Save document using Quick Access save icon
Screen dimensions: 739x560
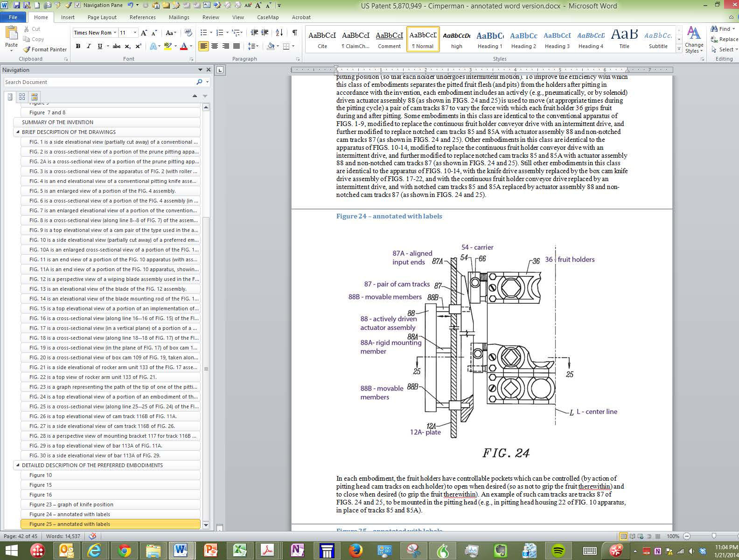16,6
